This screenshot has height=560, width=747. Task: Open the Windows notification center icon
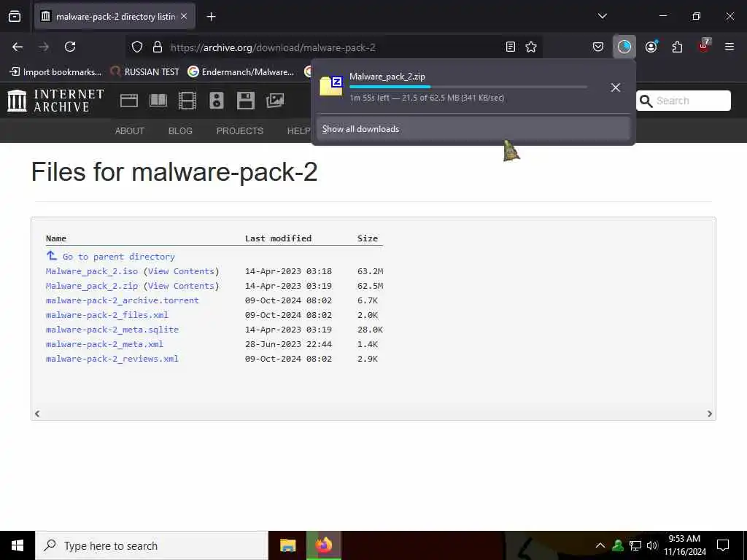click(723, 545)
